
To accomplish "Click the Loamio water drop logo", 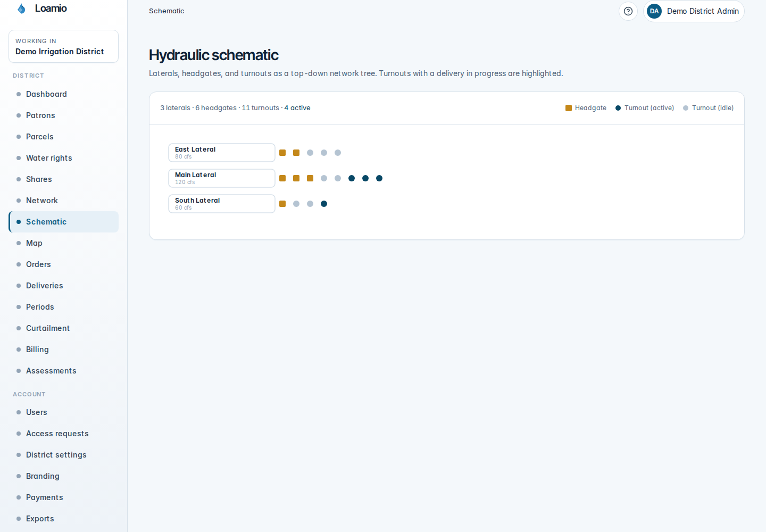I will pos(21,9).
